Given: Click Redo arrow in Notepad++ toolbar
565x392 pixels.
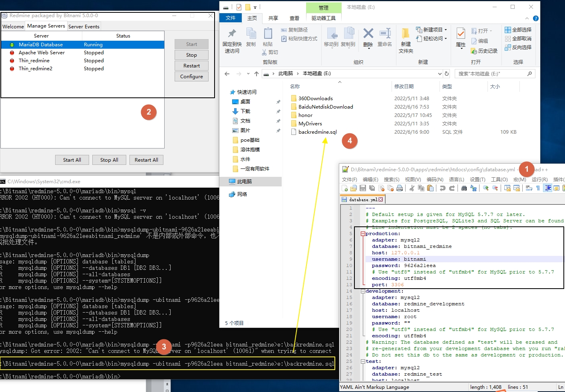Looking at the screenshot, I should coord(452,188).
